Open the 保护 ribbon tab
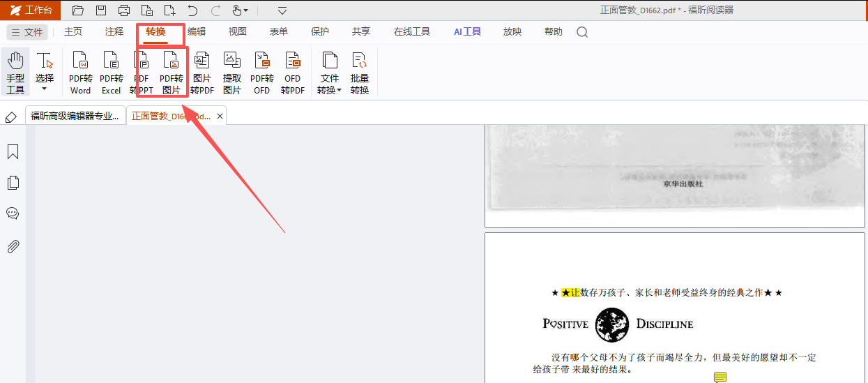Screen dimensions: 868x383 click(320, 32)
